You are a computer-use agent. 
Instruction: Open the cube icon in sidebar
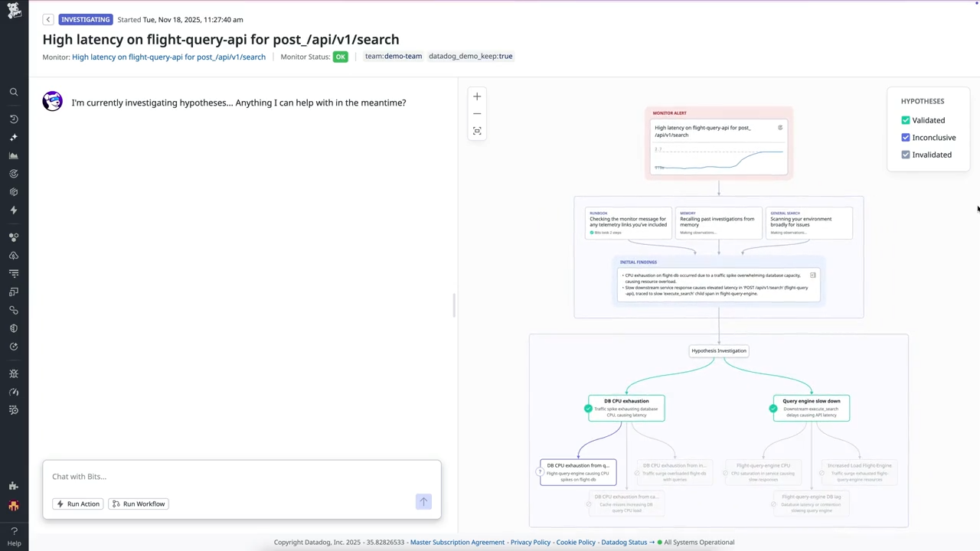[x=14, y=192]
